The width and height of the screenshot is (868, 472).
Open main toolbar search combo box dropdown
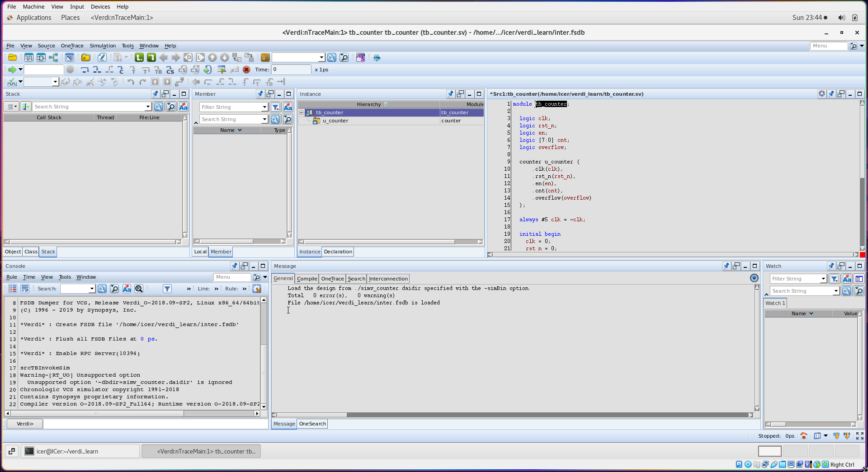(x=321, y=57)
